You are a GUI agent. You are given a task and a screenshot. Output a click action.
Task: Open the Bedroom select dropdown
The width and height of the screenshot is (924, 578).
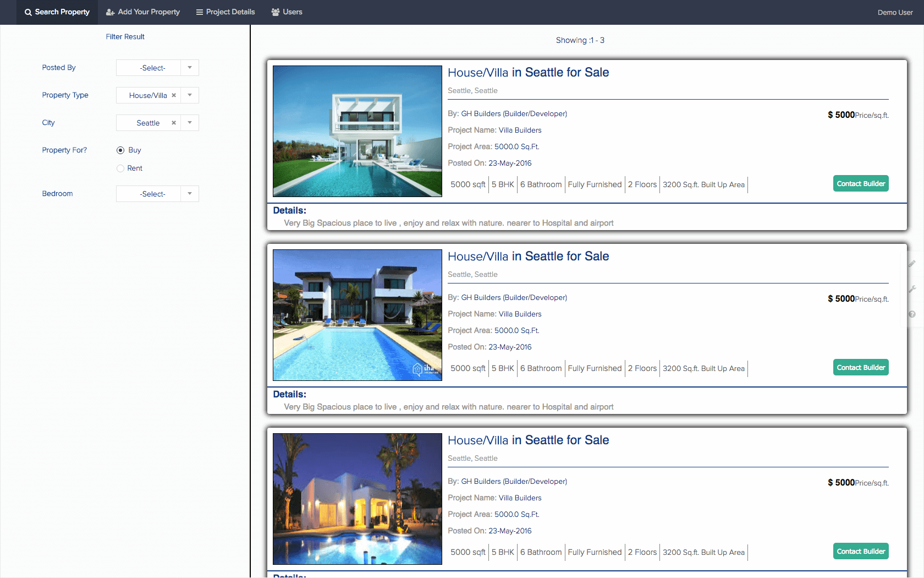pos(157,194)
